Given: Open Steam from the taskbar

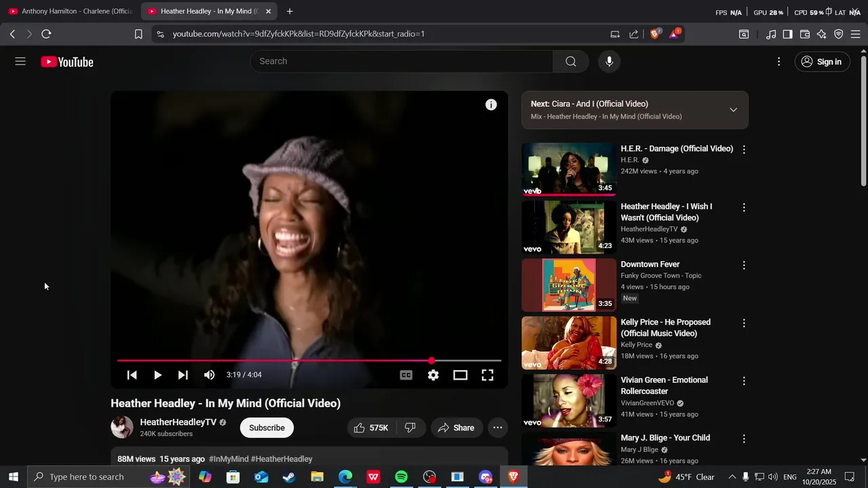Looking at the screenshot, I should [x=289, y=477].
